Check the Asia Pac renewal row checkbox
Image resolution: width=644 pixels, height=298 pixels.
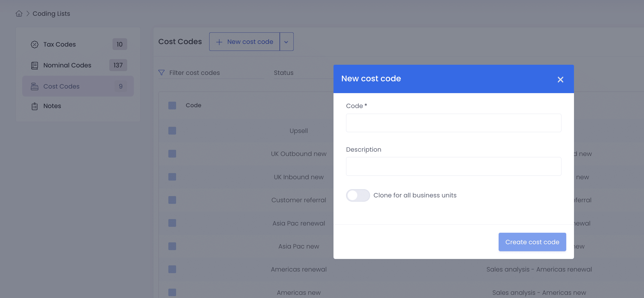pos(172,223)
